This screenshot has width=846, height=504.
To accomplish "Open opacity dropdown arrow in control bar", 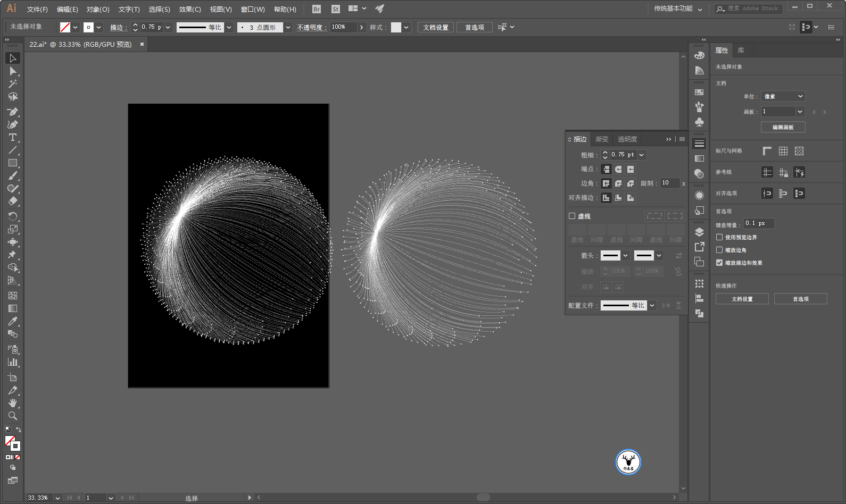I will (362, 27).
